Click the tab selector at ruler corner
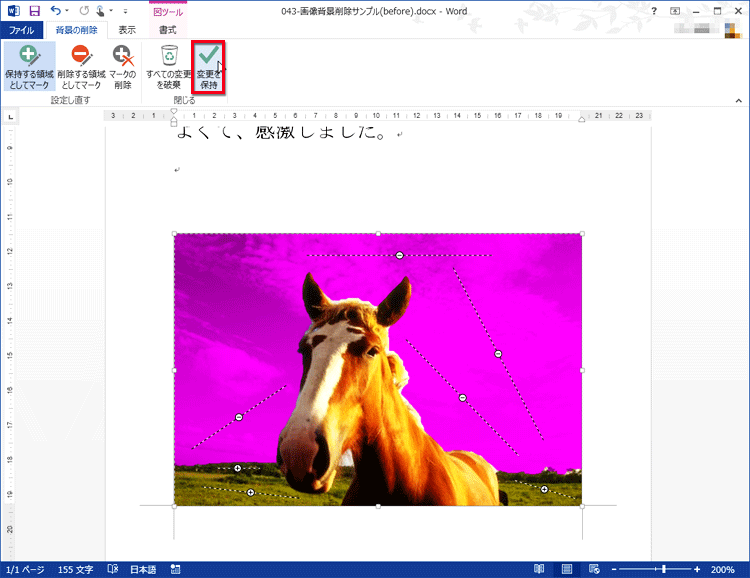 click(11, 116)
